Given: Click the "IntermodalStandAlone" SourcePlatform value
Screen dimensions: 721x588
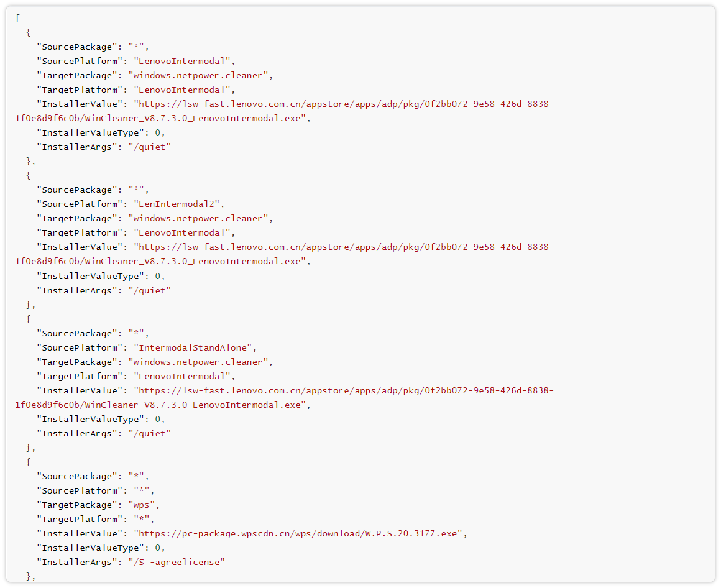Looking at the screenshot, I should (195, 347).
